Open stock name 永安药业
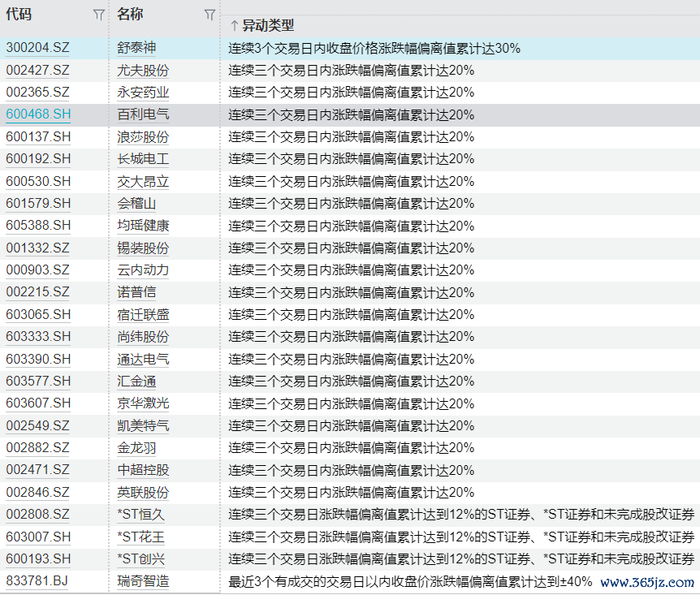The image size is (700, 595). coord(143,93)
